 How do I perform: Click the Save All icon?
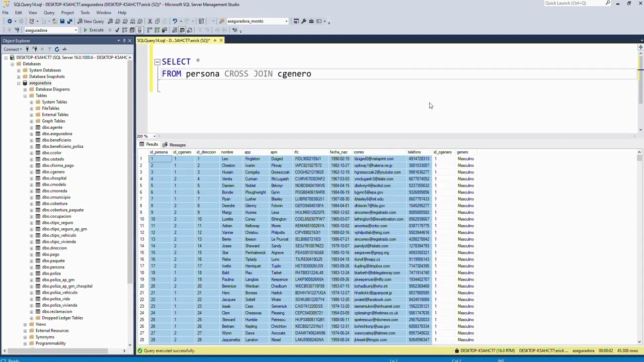[69, 21]
